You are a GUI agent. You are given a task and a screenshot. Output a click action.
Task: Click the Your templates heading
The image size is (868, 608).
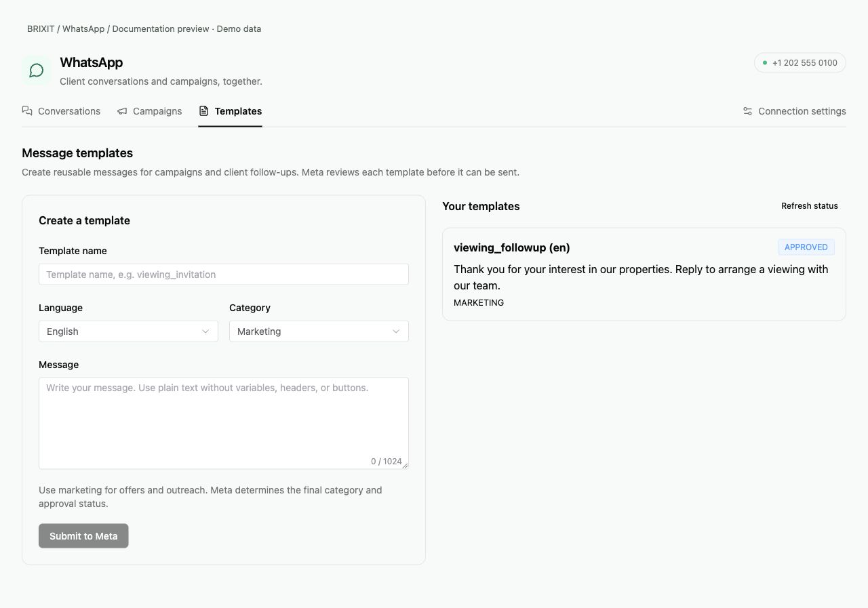(x=481, y=207)
